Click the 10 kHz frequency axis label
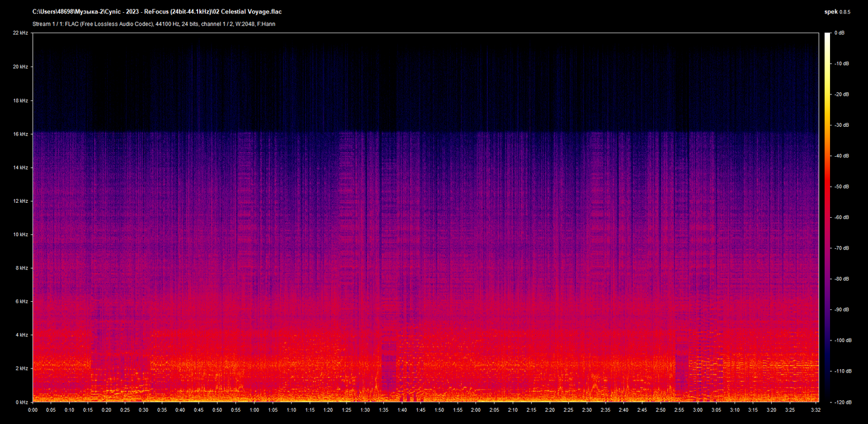The image size is (868, 424). point(19,234)
